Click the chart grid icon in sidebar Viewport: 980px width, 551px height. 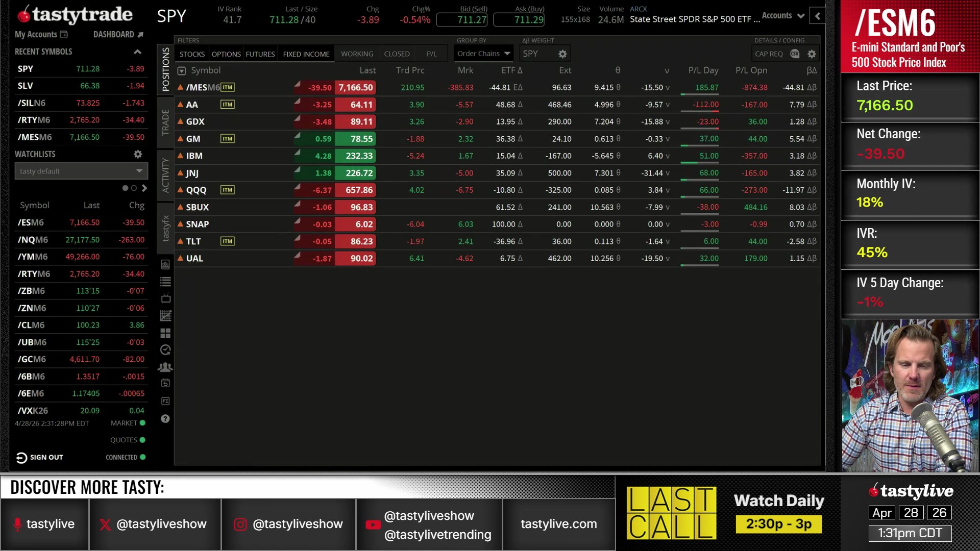pos(165,316)
